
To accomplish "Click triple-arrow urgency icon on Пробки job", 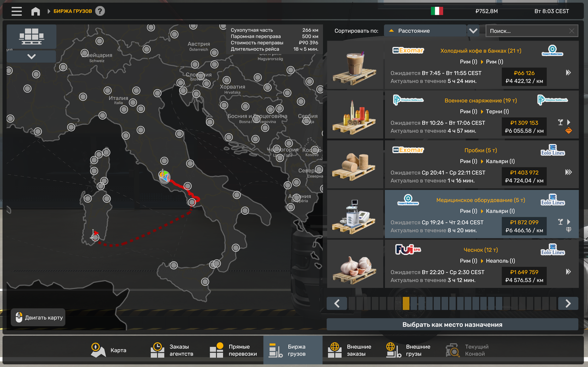I will click(x=568, y=172).
